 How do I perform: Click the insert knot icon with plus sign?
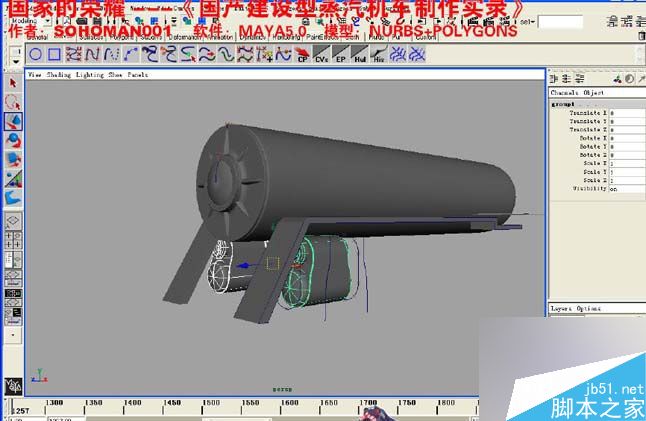264,54
